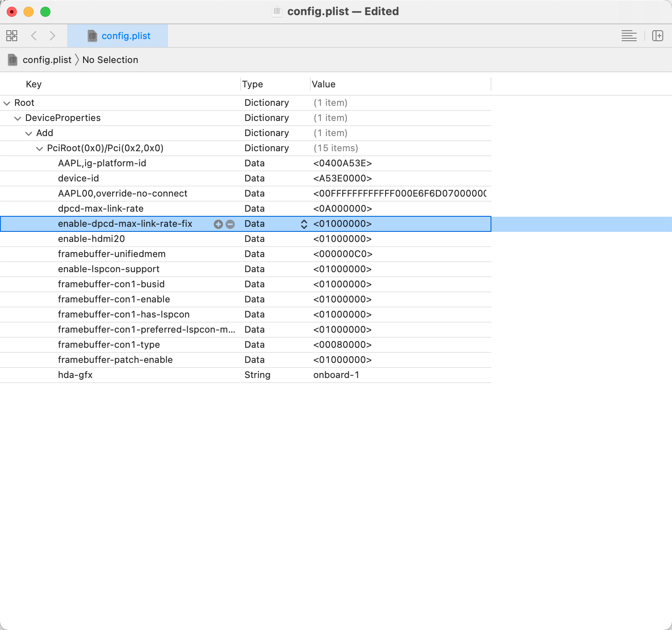Click the go forward navigation chevron
672x630 pixels.
point(52,36)
